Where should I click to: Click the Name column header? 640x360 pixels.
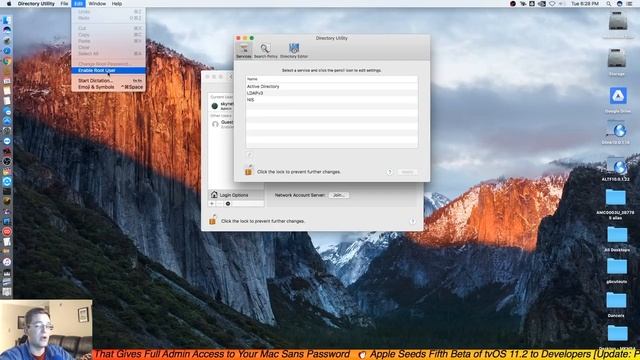pos(331,79)
